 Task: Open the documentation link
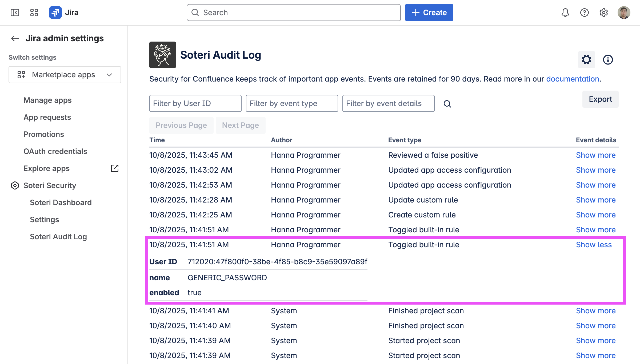pos(573,79)
